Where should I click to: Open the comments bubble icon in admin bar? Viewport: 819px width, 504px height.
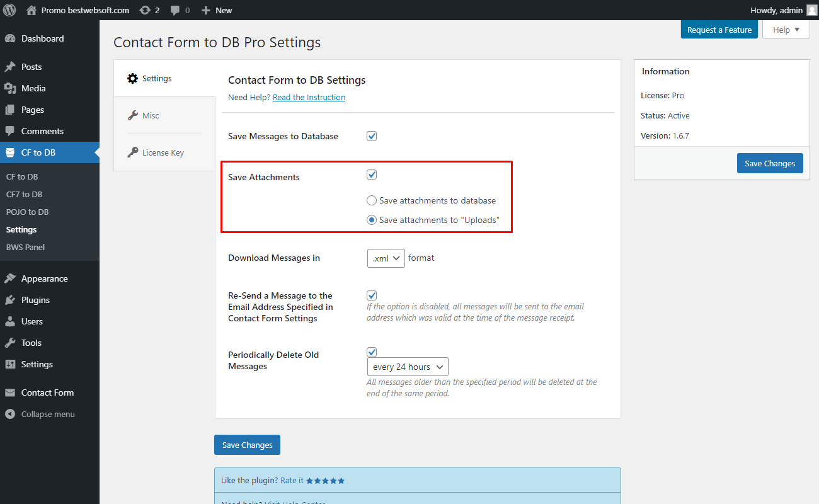click(176, 11)
